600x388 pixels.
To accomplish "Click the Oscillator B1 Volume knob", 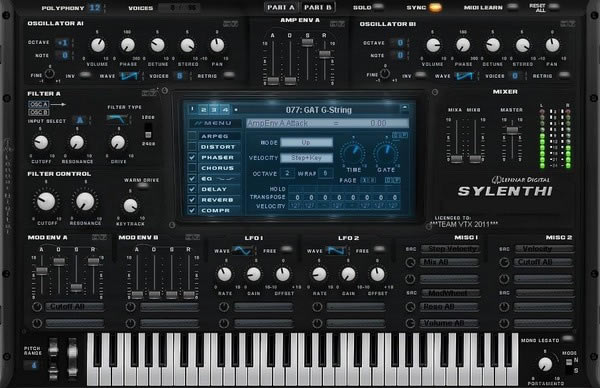I will coord(433,45).
